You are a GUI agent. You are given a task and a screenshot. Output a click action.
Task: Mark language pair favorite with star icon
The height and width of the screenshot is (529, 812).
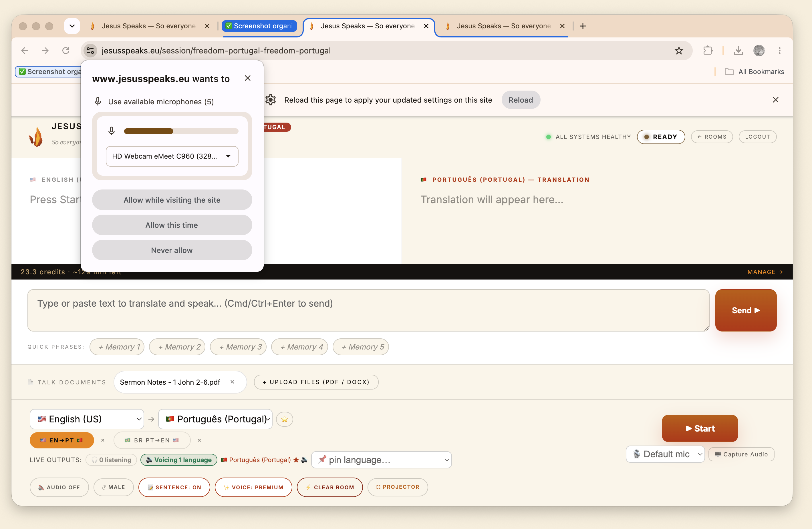pos(285,419)
